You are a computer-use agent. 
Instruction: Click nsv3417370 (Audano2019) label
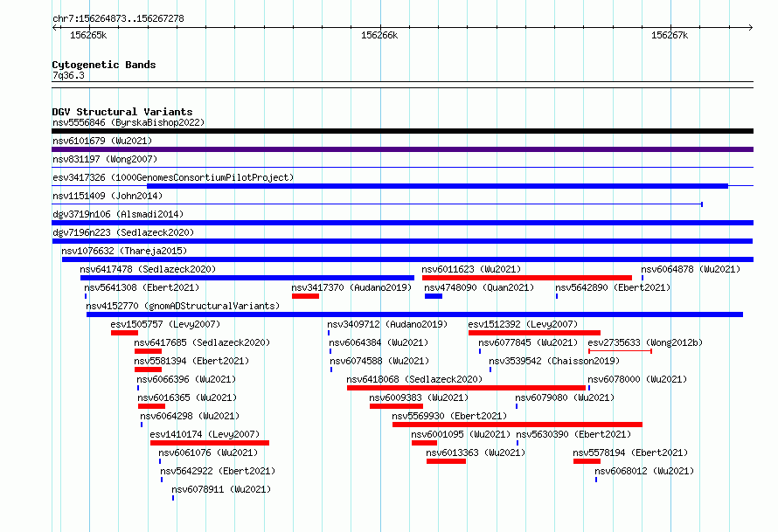pyautogui.click(x=351, y=287)
